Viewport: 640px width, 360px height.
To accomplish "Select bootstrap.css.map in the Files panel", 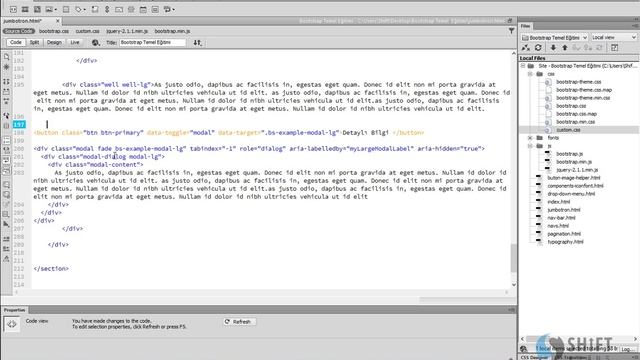I will pyautogui.click(x=576, y=114).
